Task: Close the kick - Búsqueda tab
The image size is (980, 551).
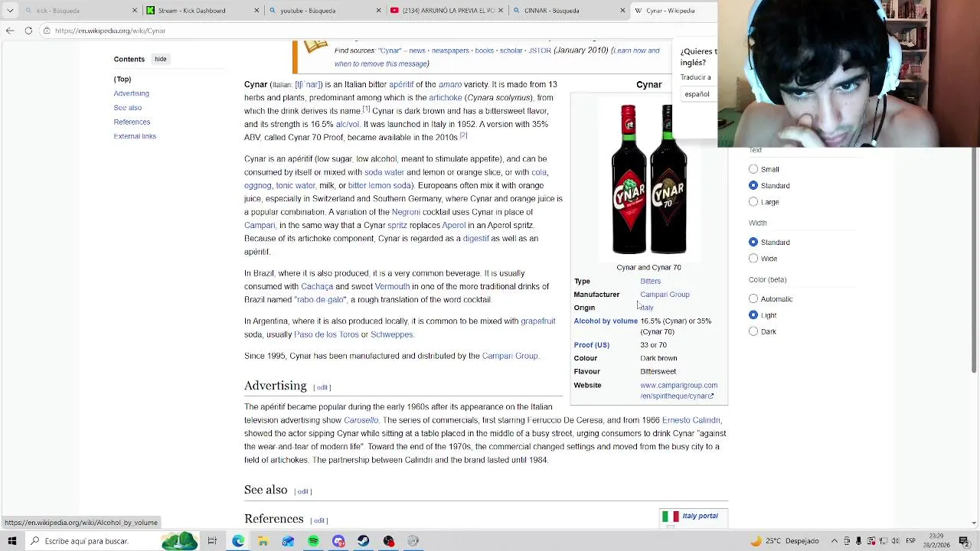Action: click(135, 11)
